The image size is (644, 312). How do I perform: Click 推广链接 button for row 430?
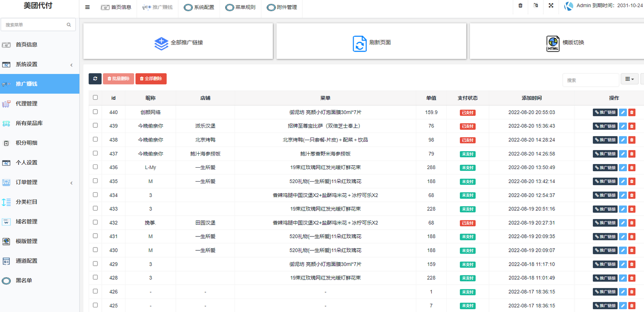(605, 250)
